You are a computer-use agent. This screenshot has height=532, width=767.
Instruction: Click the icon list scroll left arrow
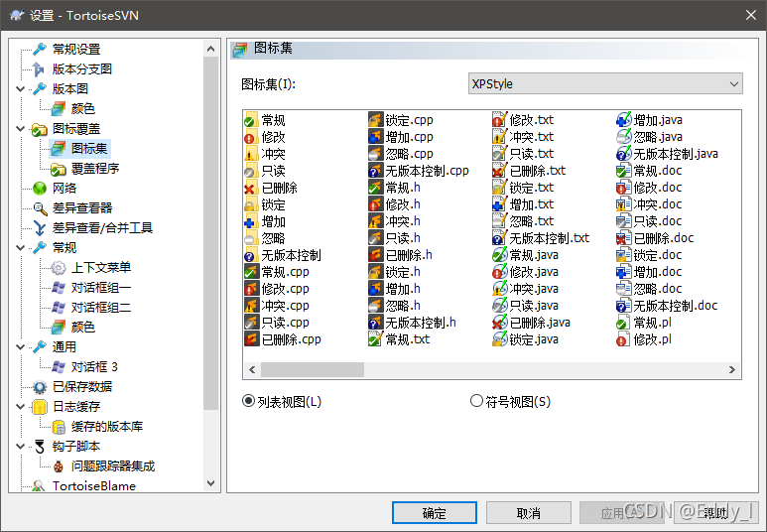pos(252,369)
